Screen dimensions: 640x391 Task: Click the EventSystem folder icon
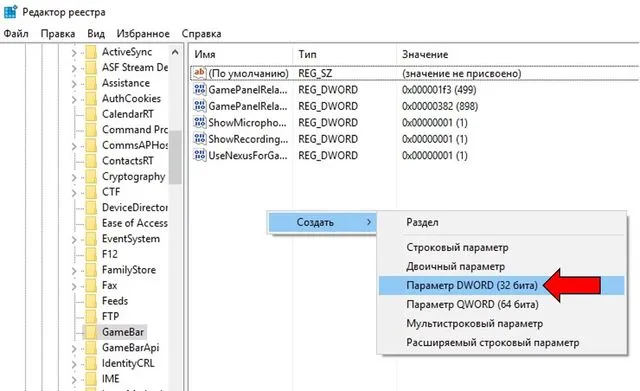coord(91,239)
